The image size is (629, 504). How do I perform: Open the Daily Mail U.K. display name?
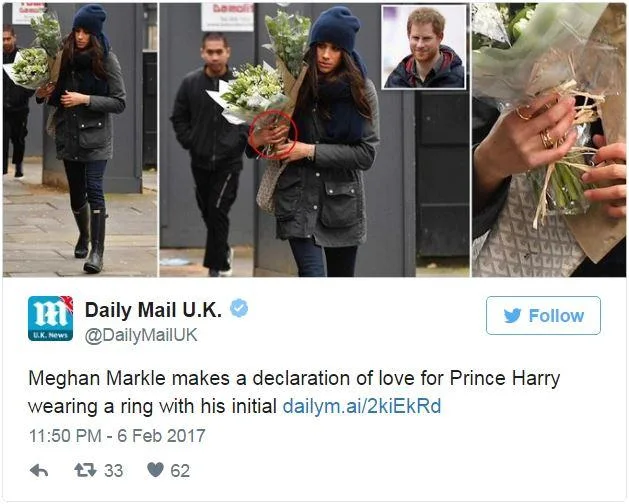[x=153, y=310]
